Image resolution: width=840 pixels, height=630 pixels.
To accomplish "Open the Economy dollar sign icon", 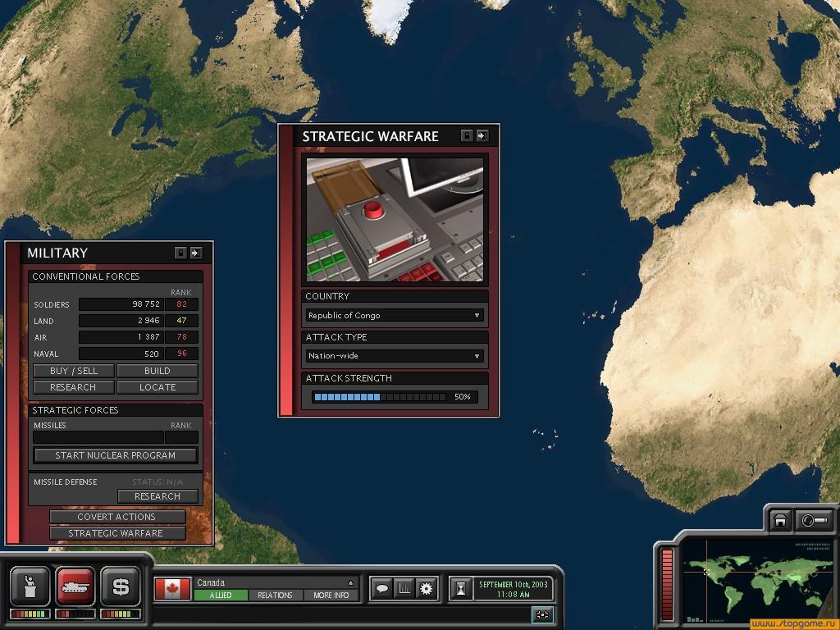I will [x=121, y=587].
